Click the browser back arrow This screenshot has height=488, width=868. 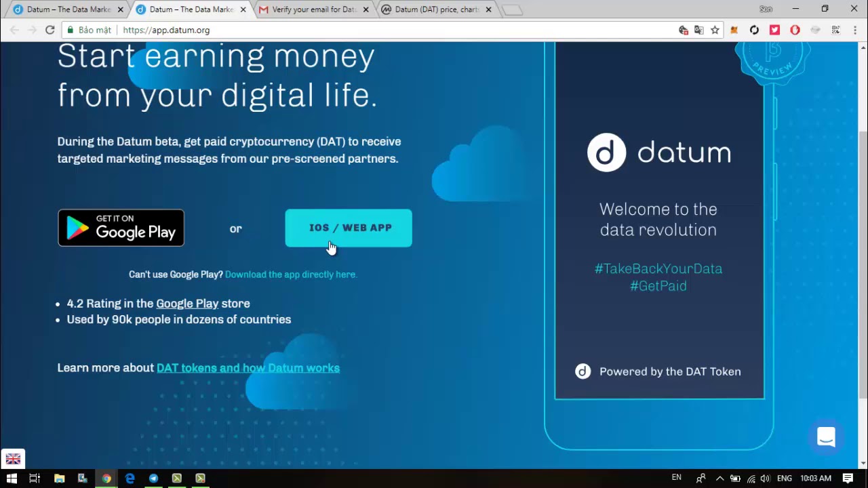point(15,30)
